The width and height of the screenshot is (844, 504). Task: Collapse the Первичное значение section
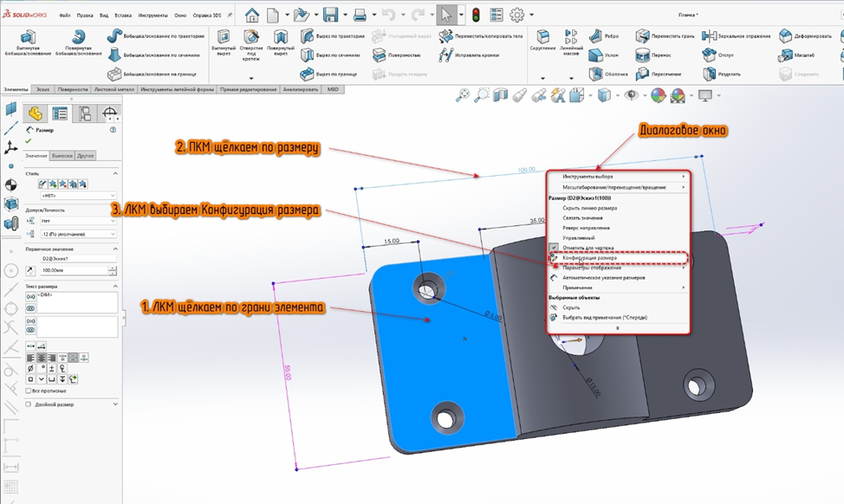115,249
